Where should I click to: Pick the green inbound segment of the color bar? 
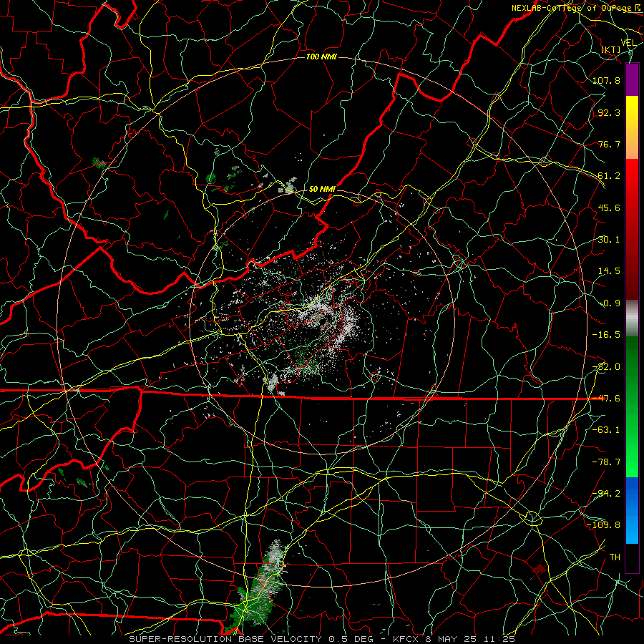(x=632, y=406)
